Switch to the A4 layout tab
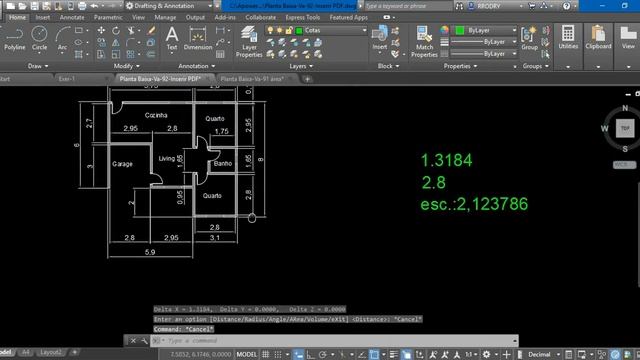640x360 pixels. coord(25,352)
